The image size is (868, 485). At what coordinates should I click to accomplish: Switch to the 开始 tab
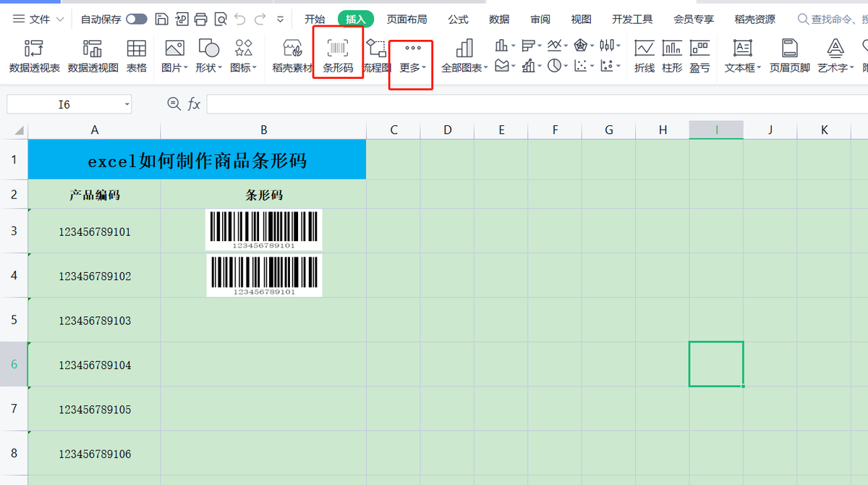[x=315, y=20]
